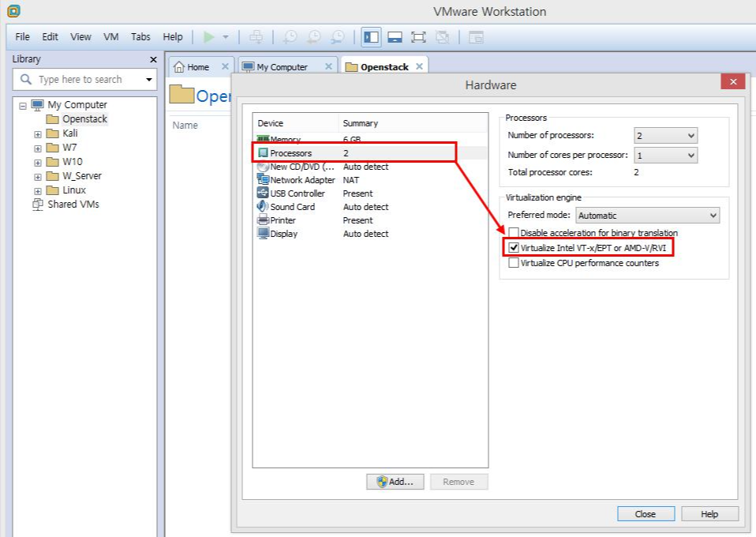Image resolution: width=756 pixels, height=537 pixels.
Task: Click the VMware Workstation logo icon
Action: click(13, 10)
